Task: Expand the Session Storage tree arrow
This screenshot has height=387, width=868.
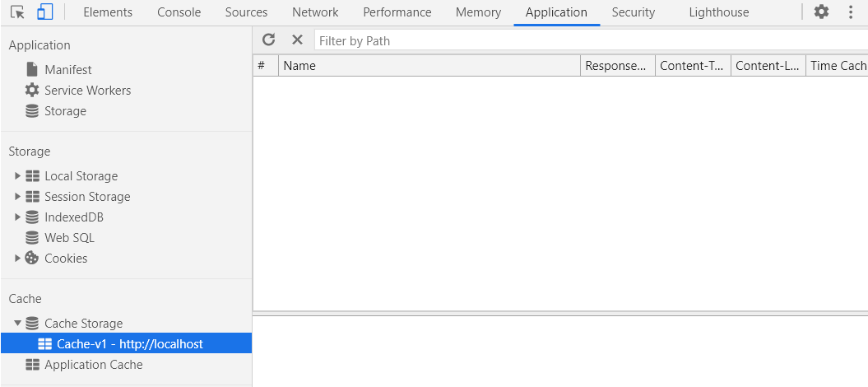Action: [18, 197]
